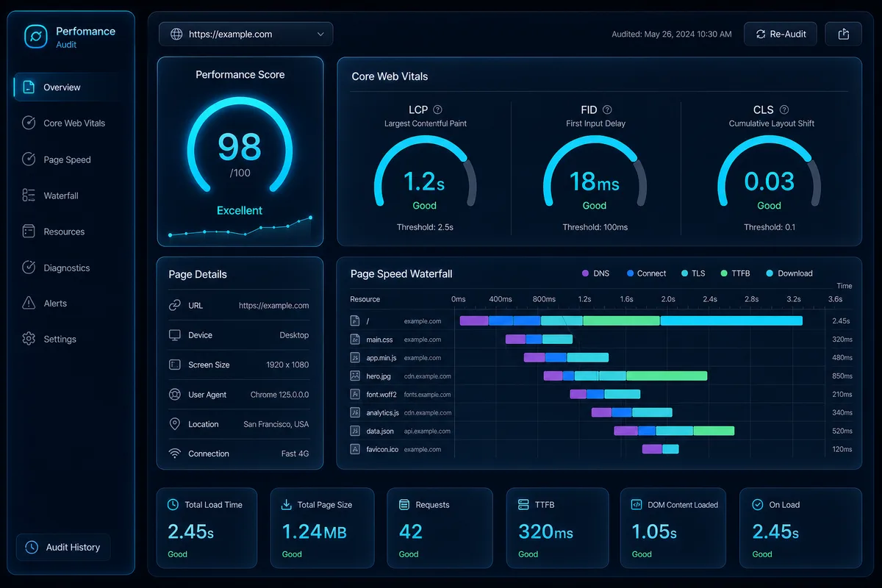Click the Perfomance Audit logo icon

(x=35, y=37)
